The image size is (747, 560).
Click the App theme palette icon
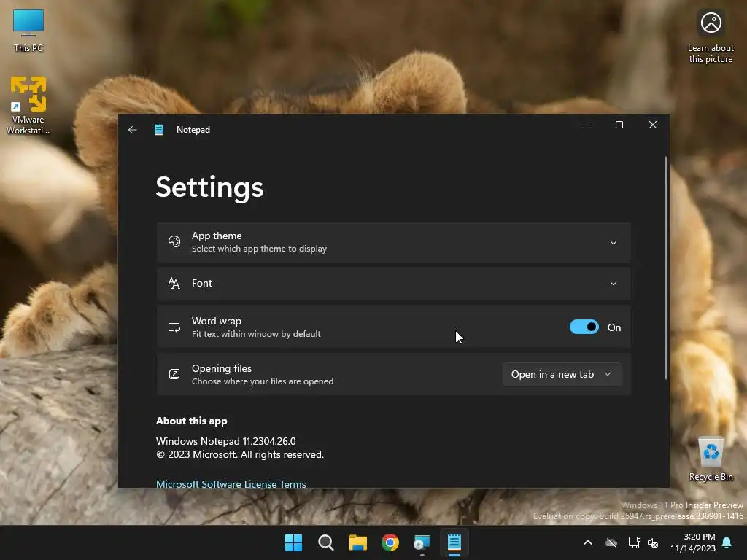pyautogui.click(x=174, y=241)
